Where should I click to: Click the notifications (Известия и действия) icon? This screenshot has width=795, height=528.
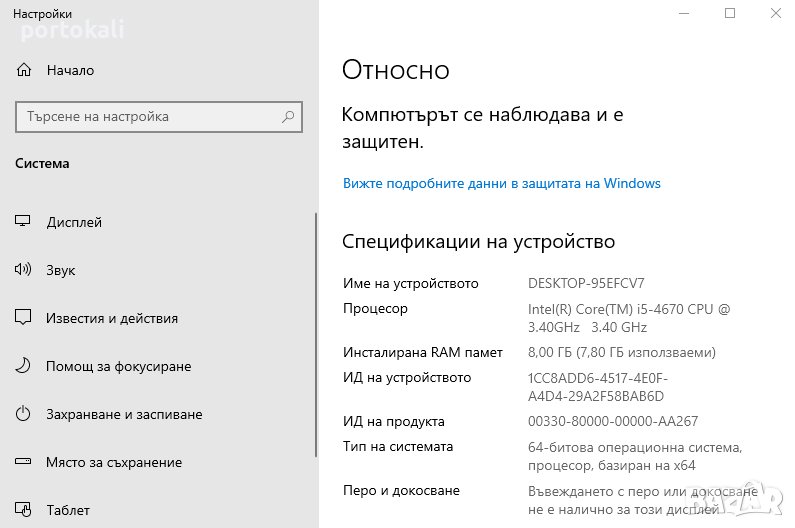(23, 318)
